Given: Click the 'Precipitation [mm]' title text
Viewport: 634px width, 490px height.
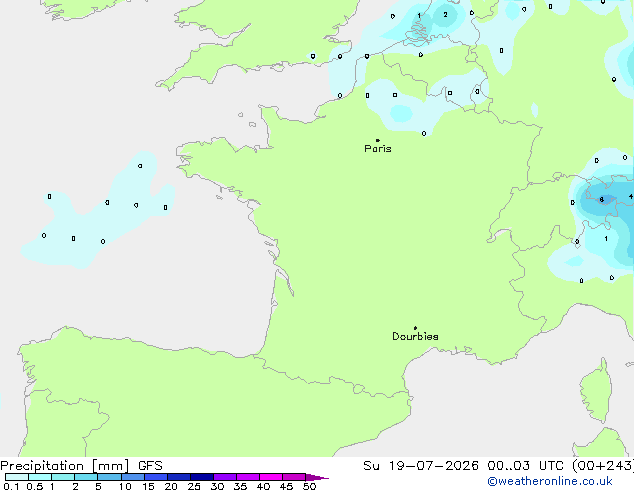Looking at the screenshot, I should (x=65, y=466).
